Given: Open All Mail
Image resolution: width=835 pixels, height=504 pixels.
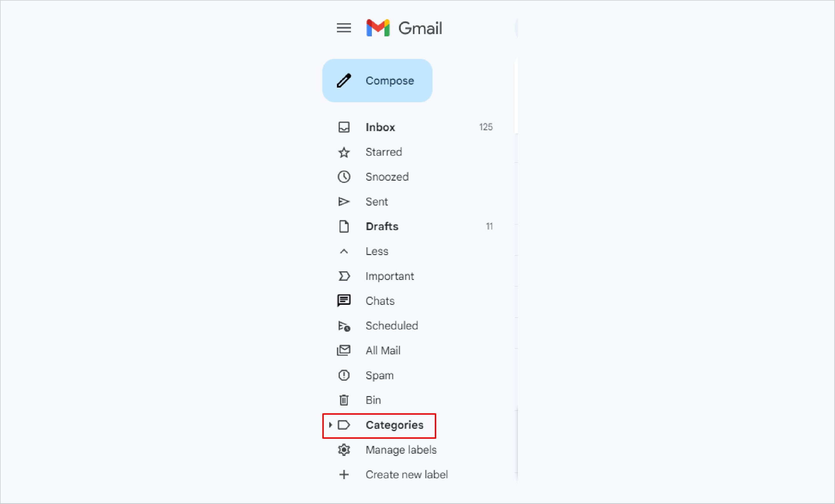Looking at the screenshot, I should [383, 350].
